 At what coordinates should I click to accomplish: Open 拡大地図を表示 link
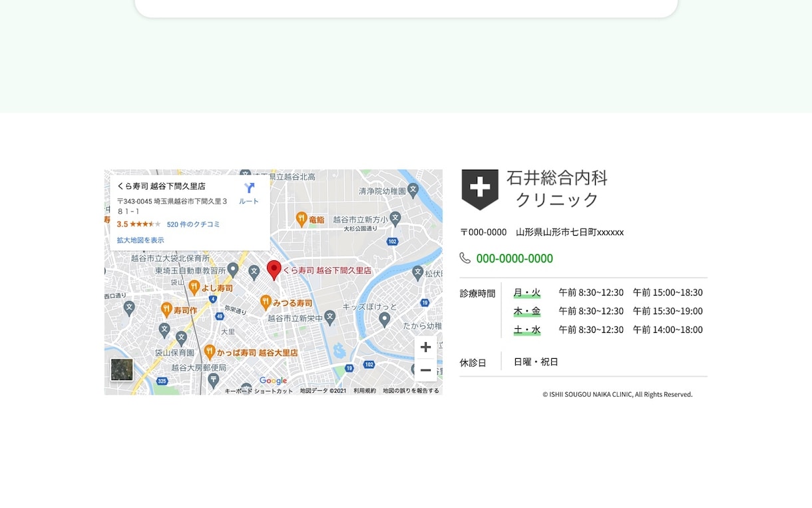coord(140,240)
